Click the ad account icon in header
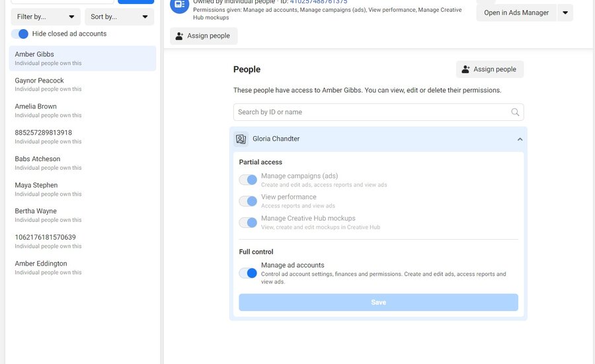 pyautogui.click(x=179, y=5)
